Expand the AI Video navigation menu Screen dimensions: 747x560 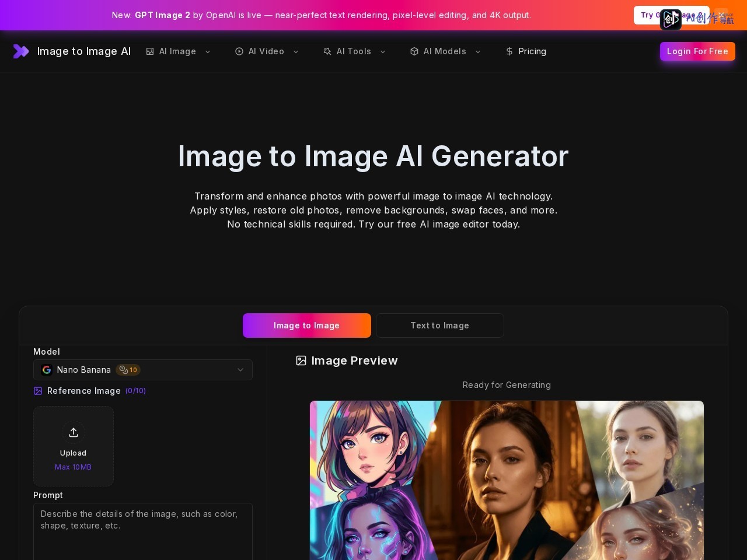267,51
